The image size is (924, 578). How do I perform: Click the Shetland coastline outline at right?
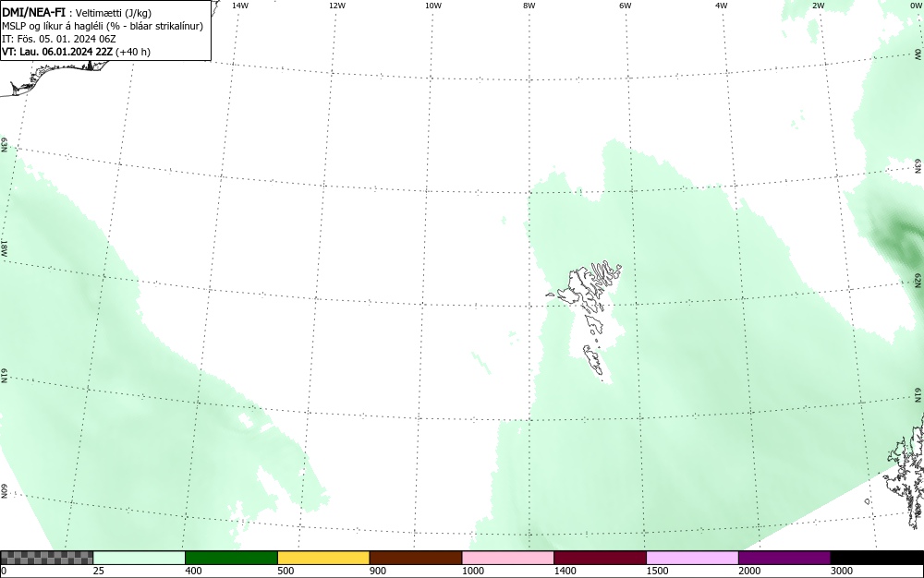click(x=906, y=471)
